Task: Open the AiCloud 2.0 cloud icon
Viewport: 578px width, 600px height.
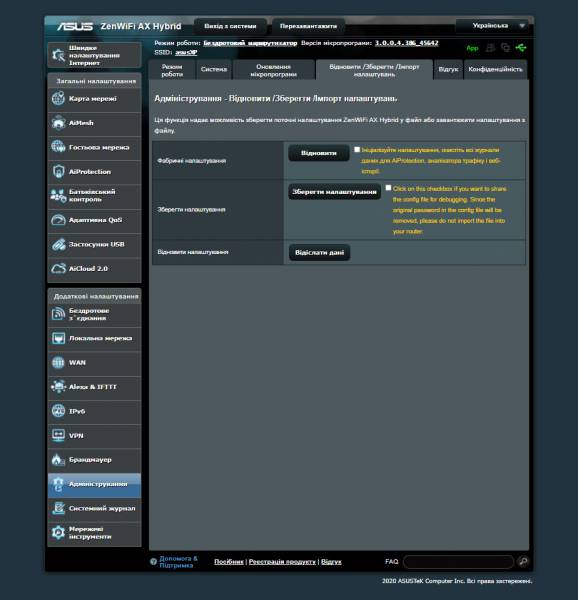Action: pyautogui.click(x=58, y=269)
